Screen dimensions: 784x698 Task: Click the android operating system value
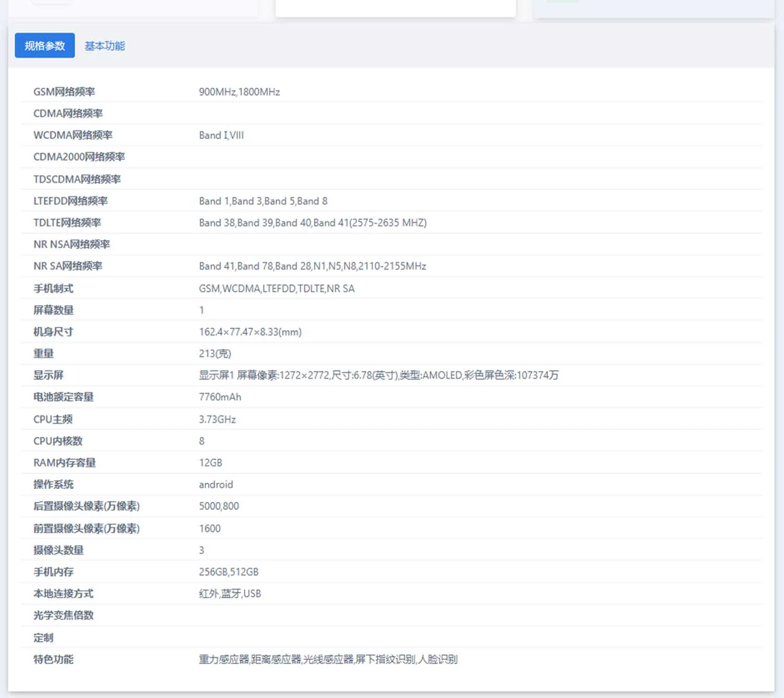(x=216, y=485)
